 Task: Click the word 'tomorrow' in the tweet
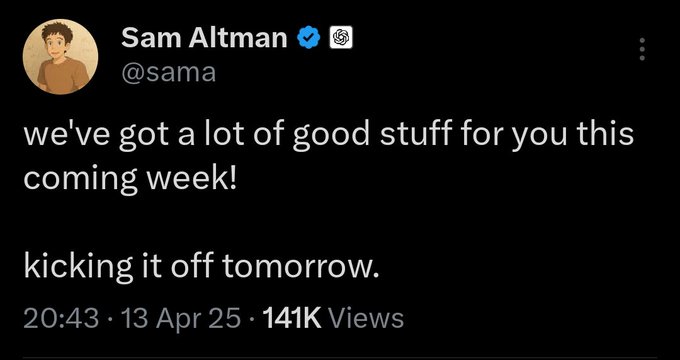point(298,268)
